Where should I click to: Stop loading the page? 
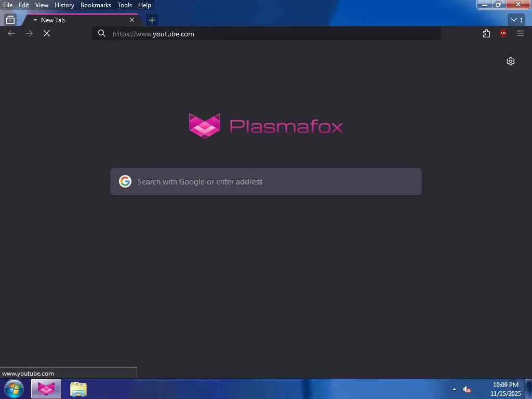click(47, 33)
